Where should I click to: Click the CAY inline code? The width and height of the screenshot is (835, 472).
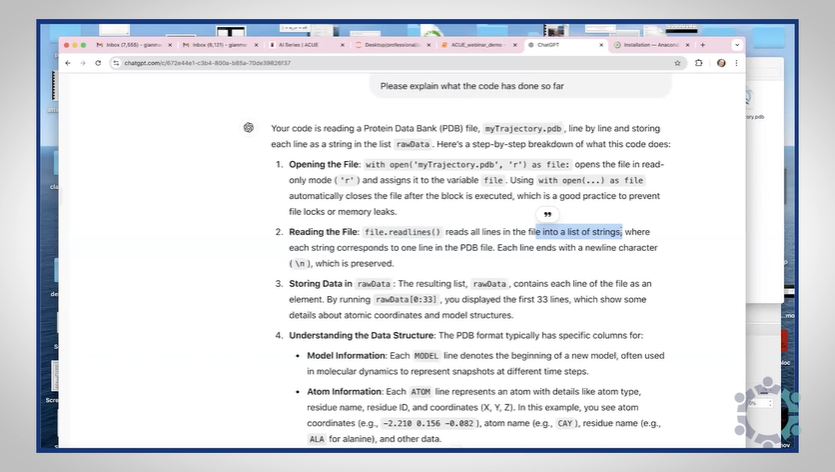click(x=564, y=424)
